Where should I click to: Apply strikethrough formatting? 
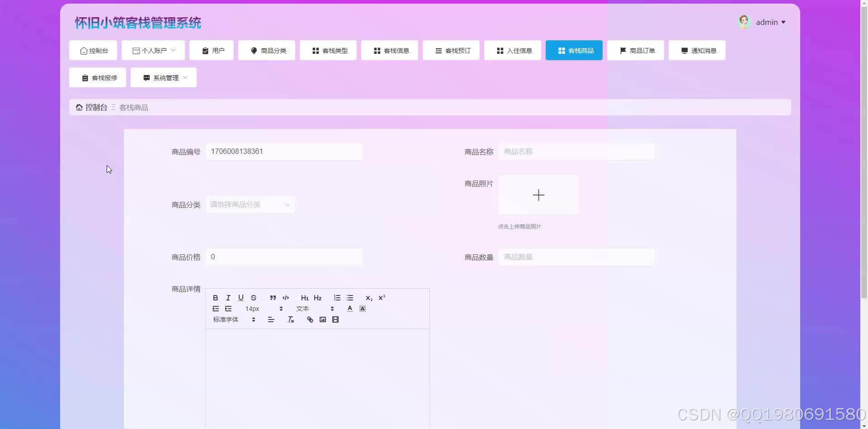(254, 298)
